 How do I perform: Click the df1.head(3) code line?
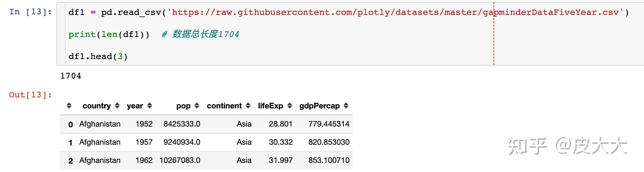(98, 56)
